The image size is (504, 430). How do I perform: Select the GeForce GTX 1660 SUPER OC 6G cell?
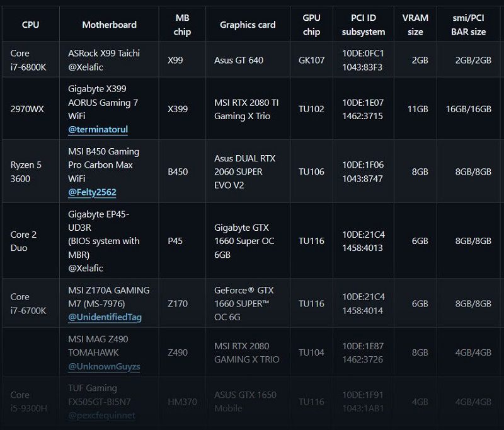248,303
